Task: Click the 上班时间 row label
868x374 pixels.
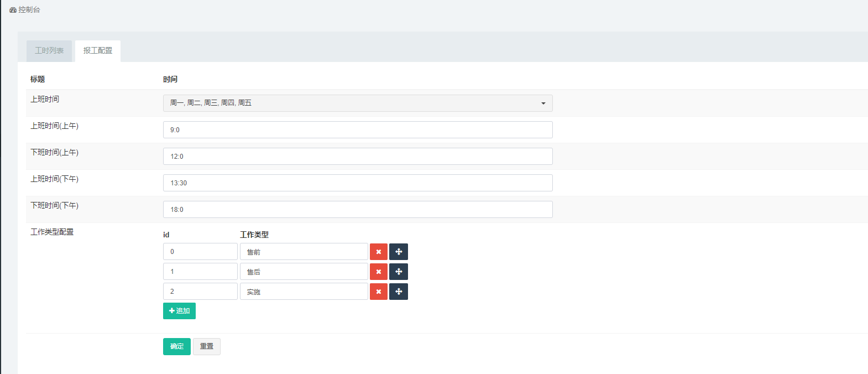Action: pos(45,99)
